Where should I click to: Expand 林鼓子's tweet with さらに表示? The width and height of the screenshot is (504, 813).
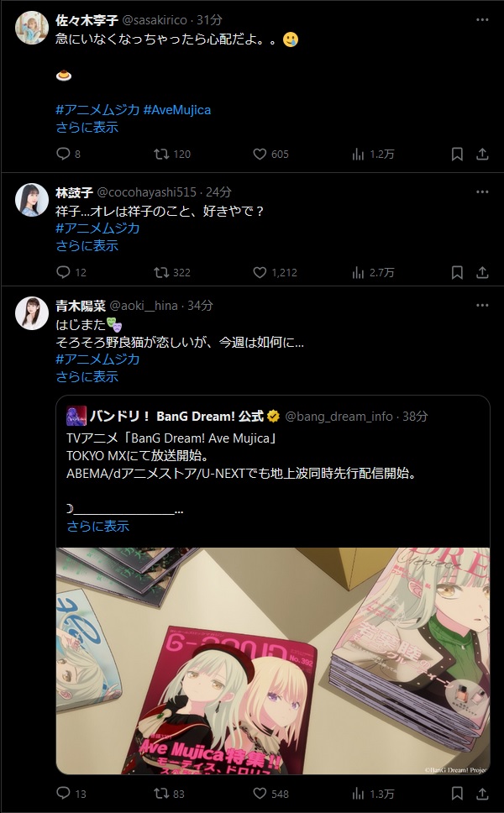tap(87, 246)
